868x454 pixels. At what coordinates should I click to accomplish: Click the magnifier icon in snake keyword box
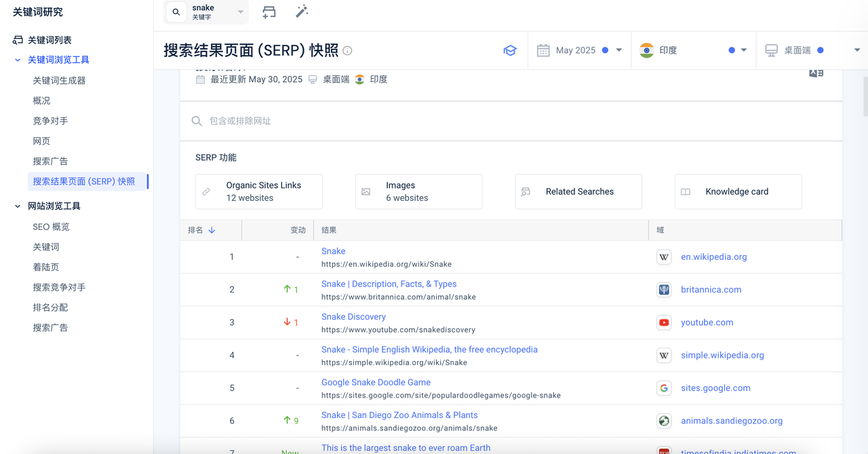176,12
